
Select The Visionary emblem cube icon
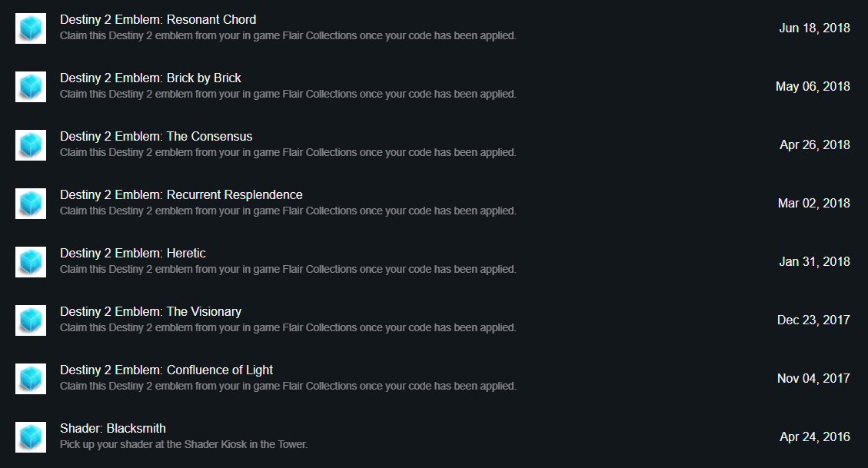click(x=31, y=320)
